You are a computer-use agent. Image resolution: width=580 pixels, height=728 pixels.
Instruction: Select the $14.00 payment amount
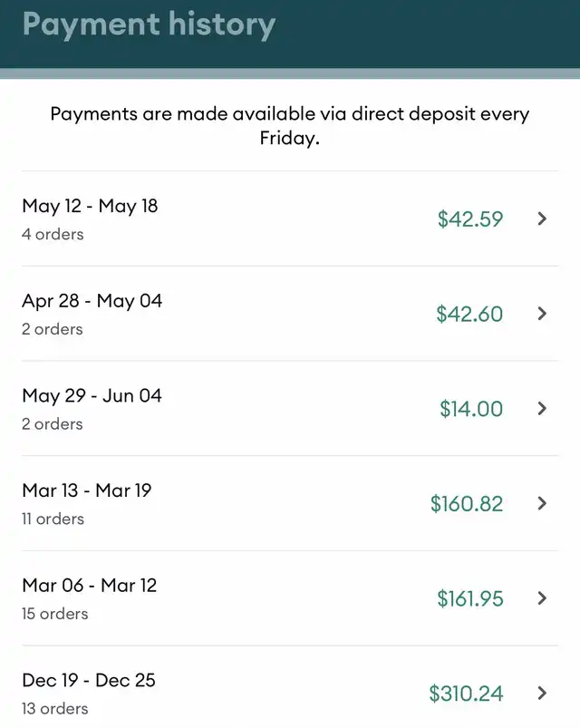(471, 409)
